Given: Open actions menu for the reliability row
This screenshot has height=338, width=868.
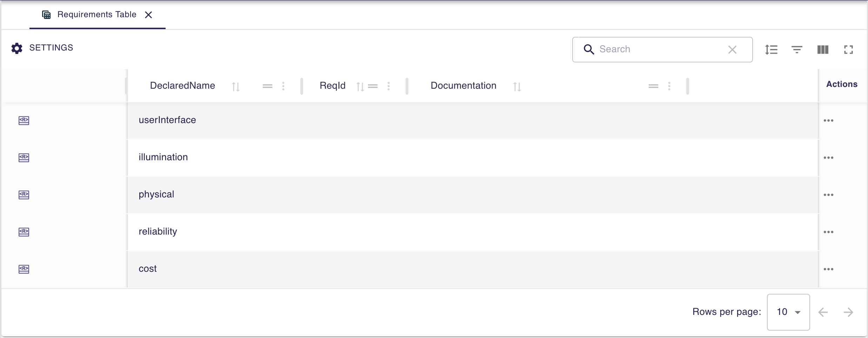Looking at the screenshot, I should (829, 232).
